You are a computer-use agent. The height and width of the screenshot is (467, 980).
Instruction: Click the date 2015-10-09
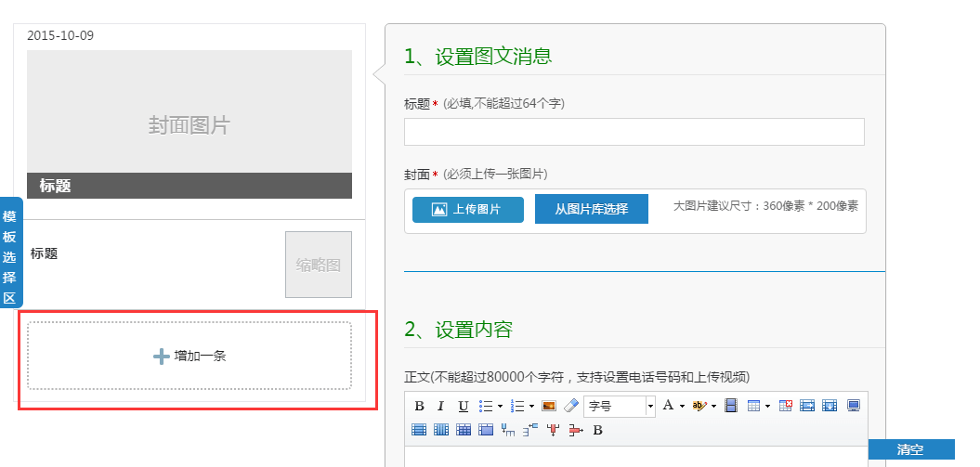pos(60,35)
